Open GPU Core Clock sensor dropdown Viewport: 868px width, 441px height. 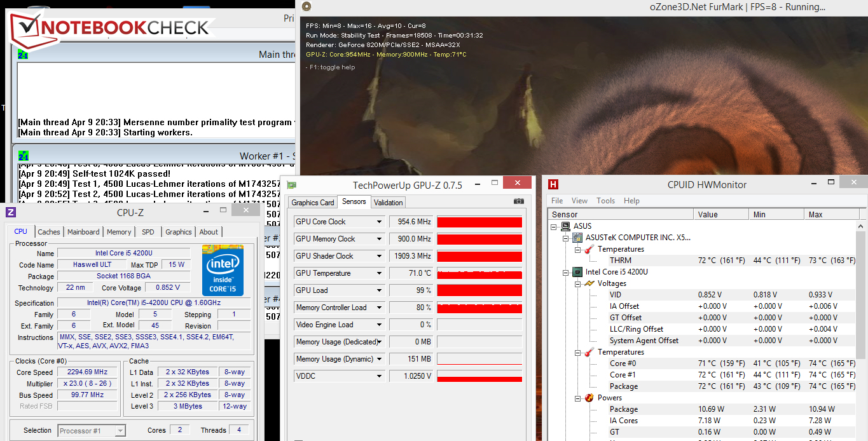[x=380, y=222]
